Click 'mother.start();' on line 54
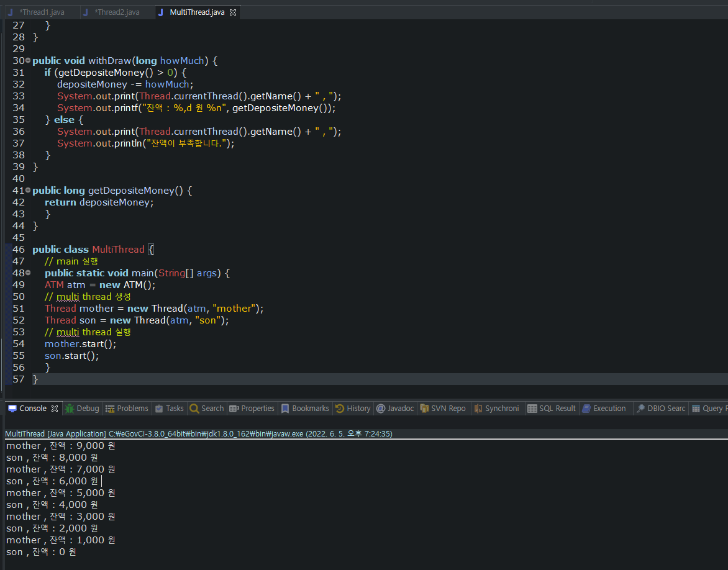The height and width of the screenshot is (570, 728). coord(80,344)
